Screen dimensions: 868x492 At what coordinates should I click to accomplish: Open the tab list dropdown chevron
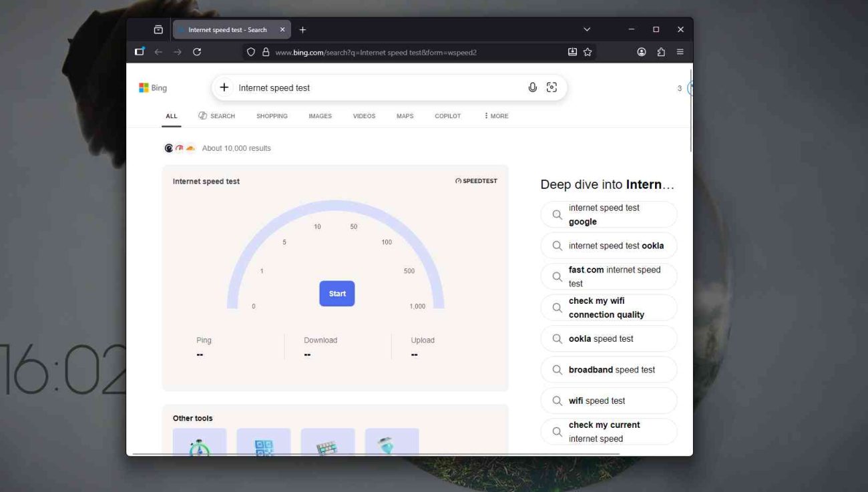tap(586, 29)
